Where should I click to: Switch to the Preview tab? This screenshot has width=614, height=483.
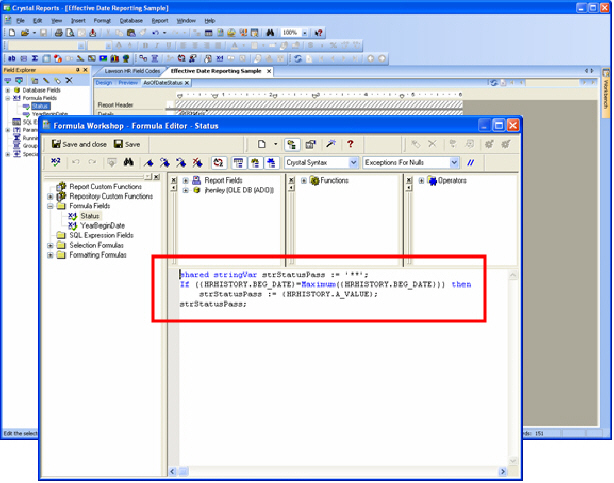128,83
